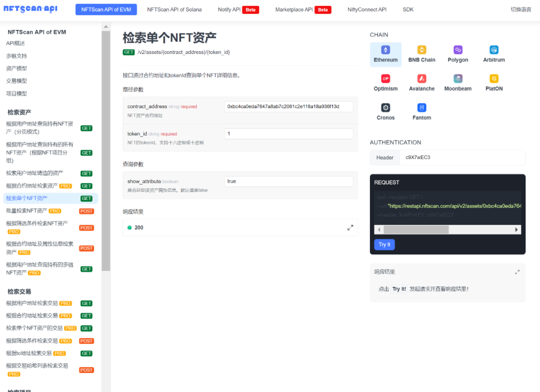
Task: Click the 批量检索NFT资产 POST badge
Action: pyautogui.click(x=86, y=210)
